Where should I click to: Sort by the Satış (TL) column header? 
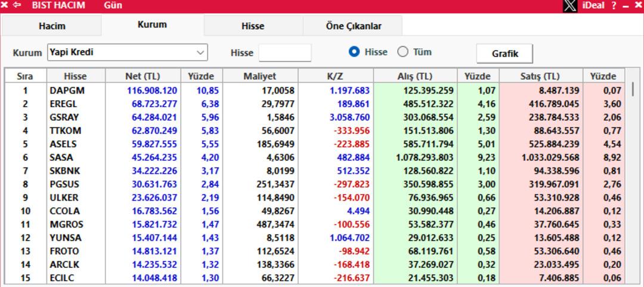pyautogui.click(x=541, y=76)
